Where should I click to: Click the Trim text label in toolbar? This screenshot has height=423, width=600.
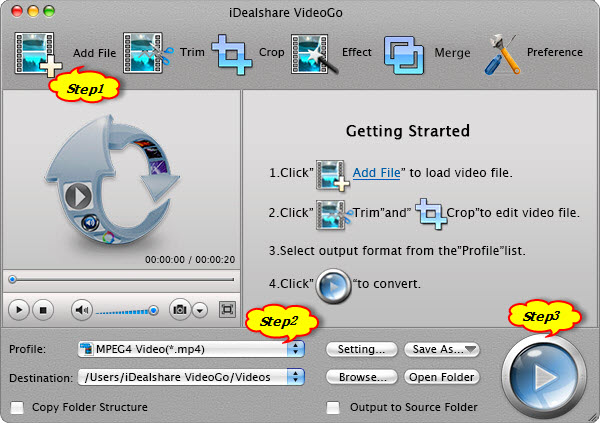tap(192, 52)
